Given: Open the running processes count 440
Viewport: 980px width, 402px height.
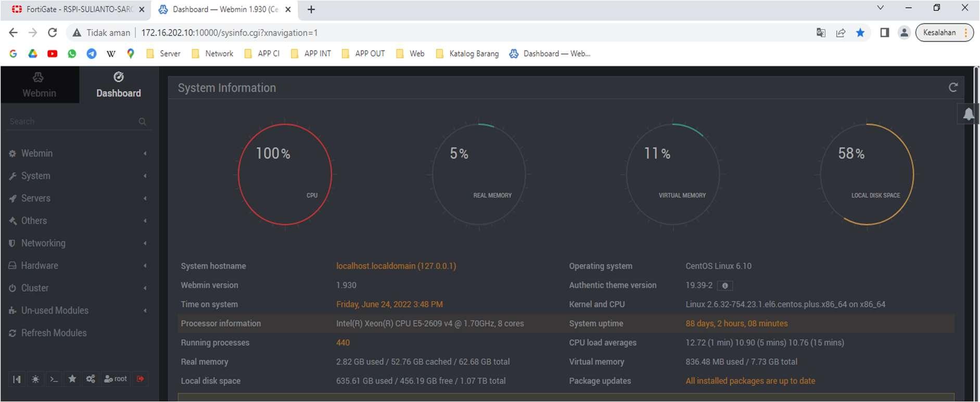Looking at the screenshot, I should [x=343, y=343].
